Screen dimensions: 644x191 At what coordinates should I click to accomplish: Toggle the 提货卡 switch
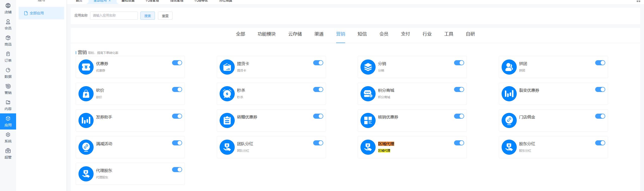318,63
